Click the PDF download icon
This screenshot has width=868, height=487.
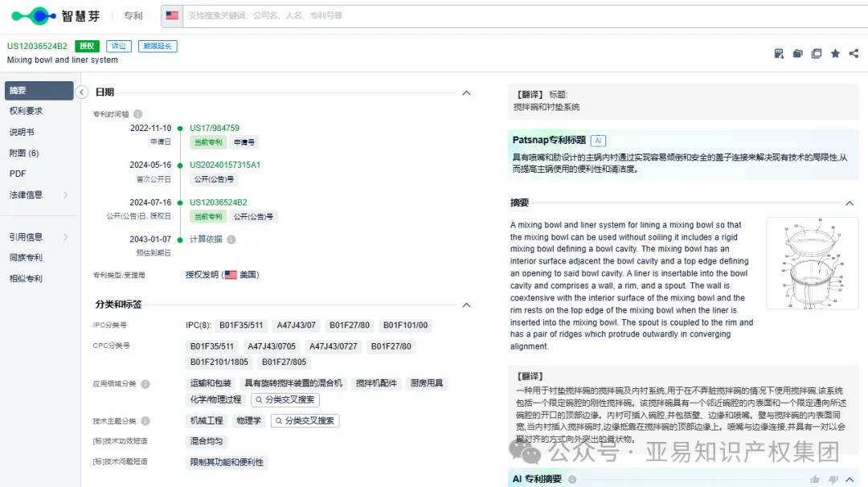[x=779, y=53]
